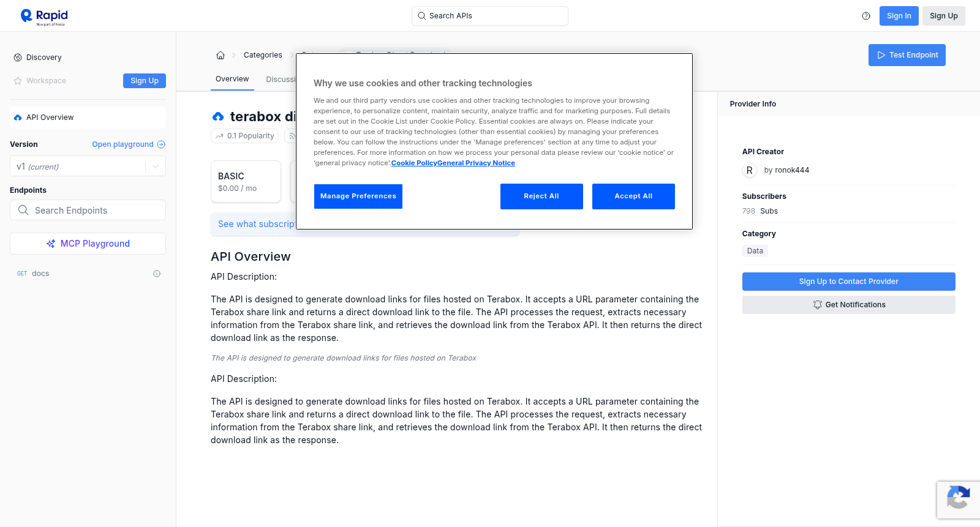Viewport: 980px width, 527px height.
Task: Reject all cookies
Action: [541, 196]
